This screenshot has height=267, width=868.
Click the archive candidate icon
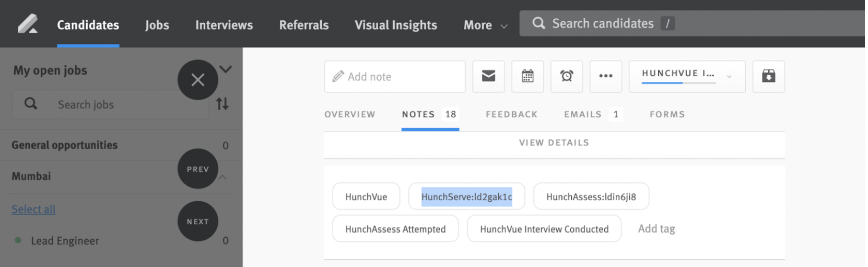[x=768, y=76]
